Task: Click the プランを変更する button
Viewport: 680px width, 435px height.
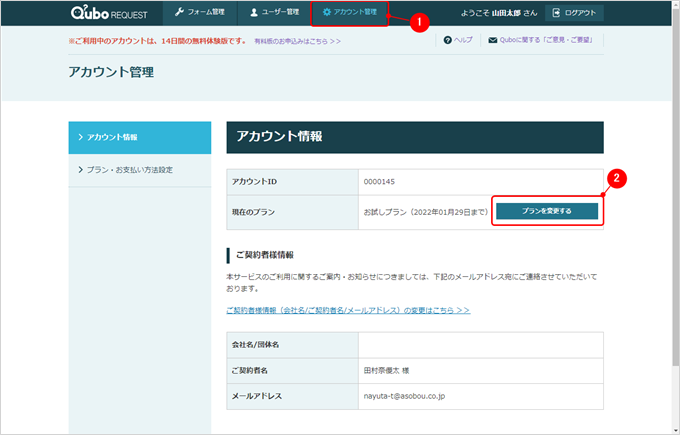Action: click(547, 211)
